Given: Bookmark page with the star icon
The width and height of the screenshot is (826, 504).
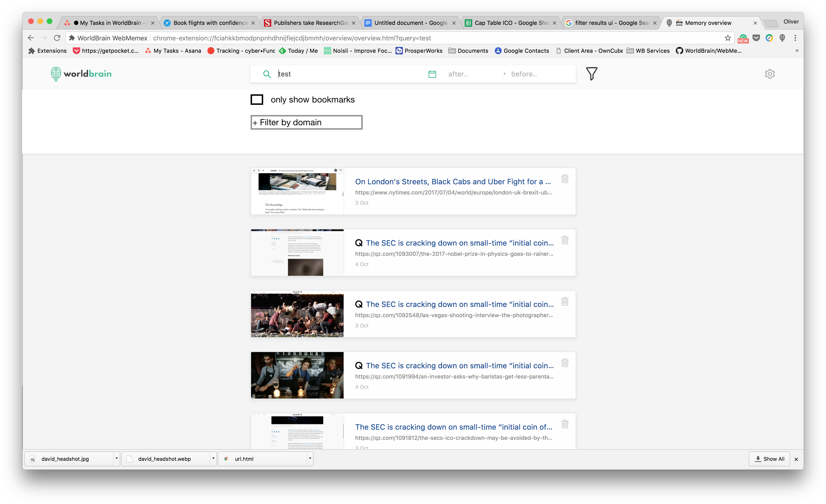Looking at the screenshot, I should tap(727, 38).
